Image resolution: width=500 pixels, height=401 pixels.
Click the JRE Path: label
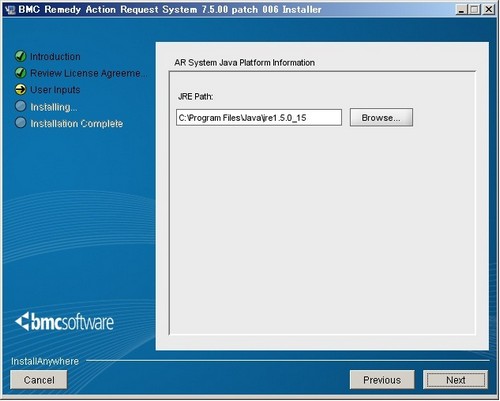[195, 97]
